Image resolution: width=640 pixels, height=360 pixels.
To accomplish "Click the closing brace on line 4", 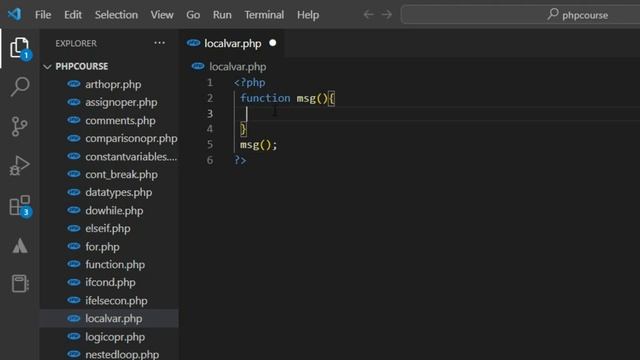I will 243,129.
